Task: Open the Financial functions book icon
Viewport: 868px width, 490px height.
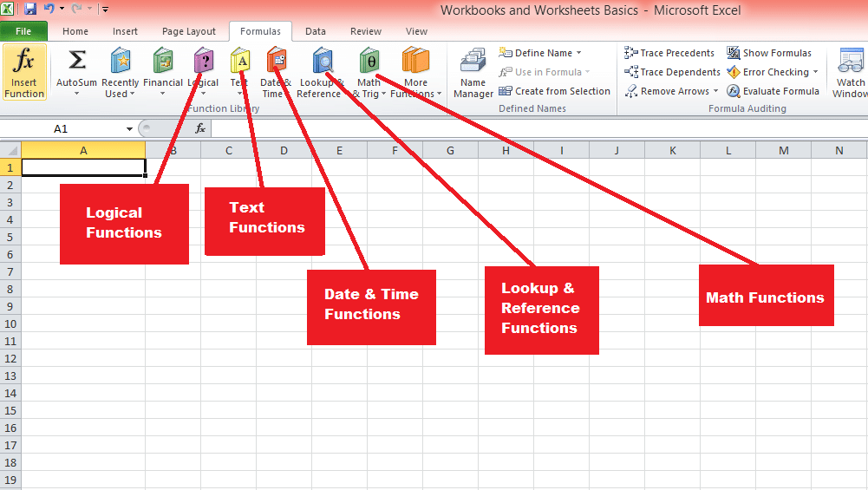Action: (163, 60)
